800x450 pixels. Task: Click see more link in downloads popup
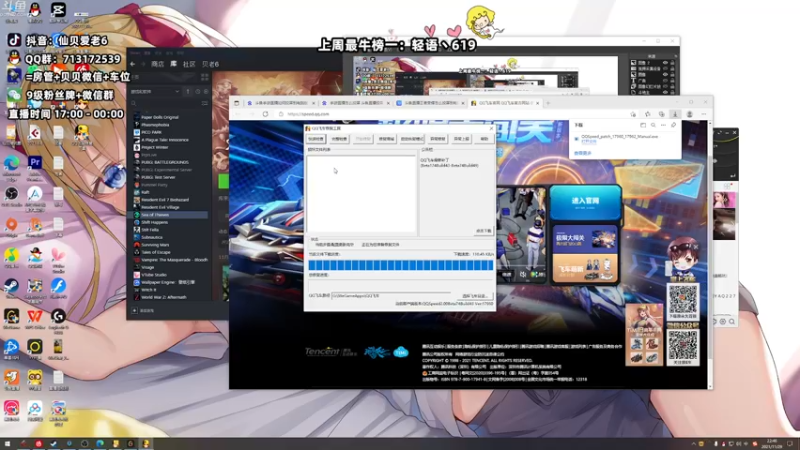(583, 153)
